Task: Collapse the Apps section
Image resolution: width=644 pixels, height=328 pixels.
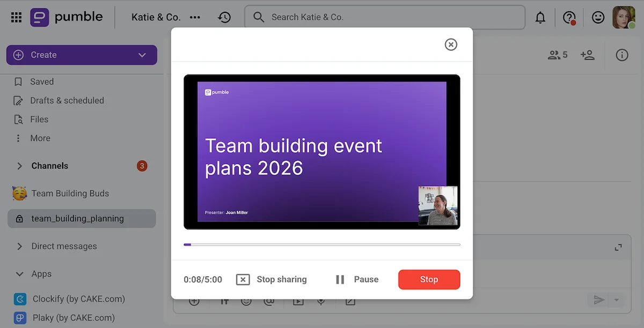Action: coord(20,273)
